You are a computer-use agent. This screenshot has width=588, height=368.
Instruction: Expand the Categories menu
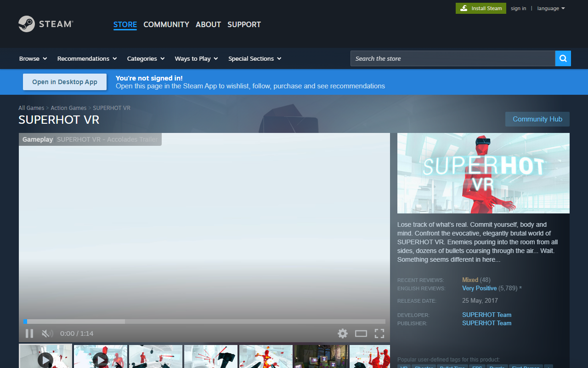point(146,58)
